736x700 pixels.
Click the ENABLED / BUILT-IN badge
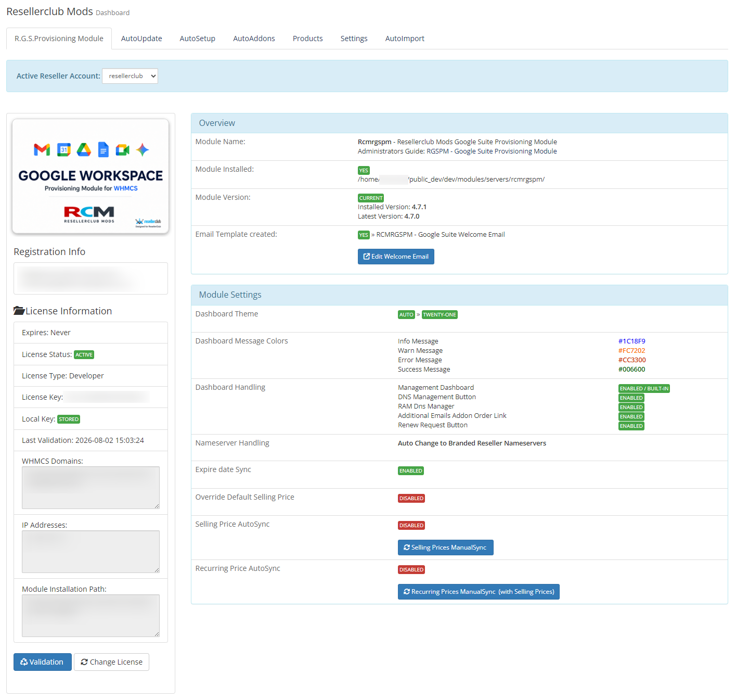click(x=644, y=389)
